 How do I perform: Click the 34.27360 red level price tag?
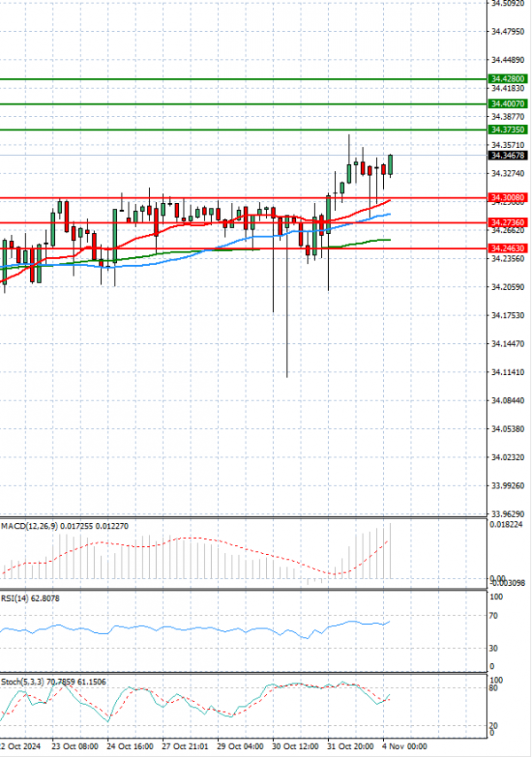click(x=507, y=222)
